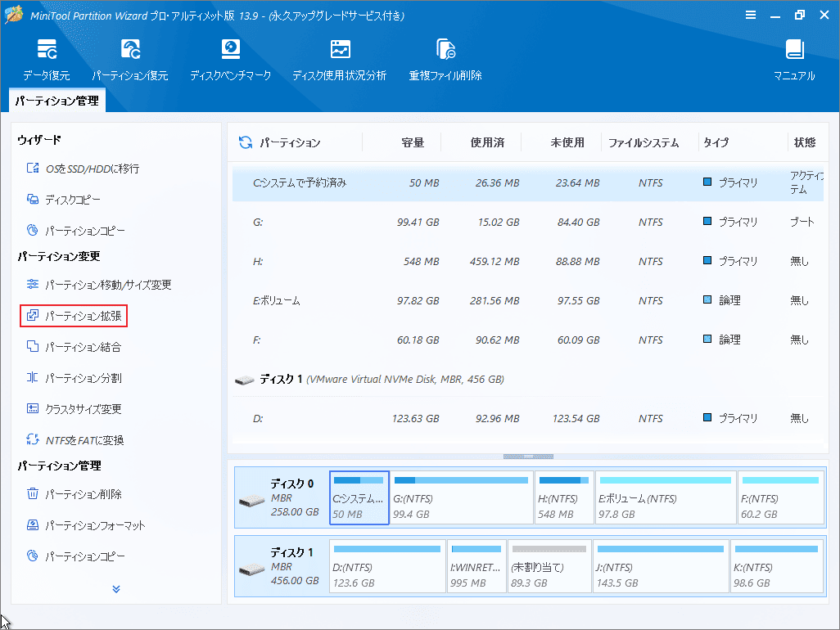Viewport: 840px width, 630px height.
Task: Choose パーティション分割 in sidebar
Action: tap(74, 378)
